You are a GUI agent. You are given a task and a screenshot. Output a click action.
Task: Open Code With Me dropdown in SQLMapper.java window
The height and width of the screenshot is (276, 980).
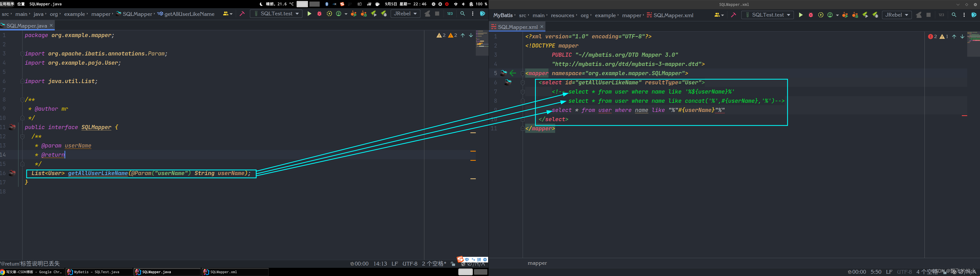[228, 14]
